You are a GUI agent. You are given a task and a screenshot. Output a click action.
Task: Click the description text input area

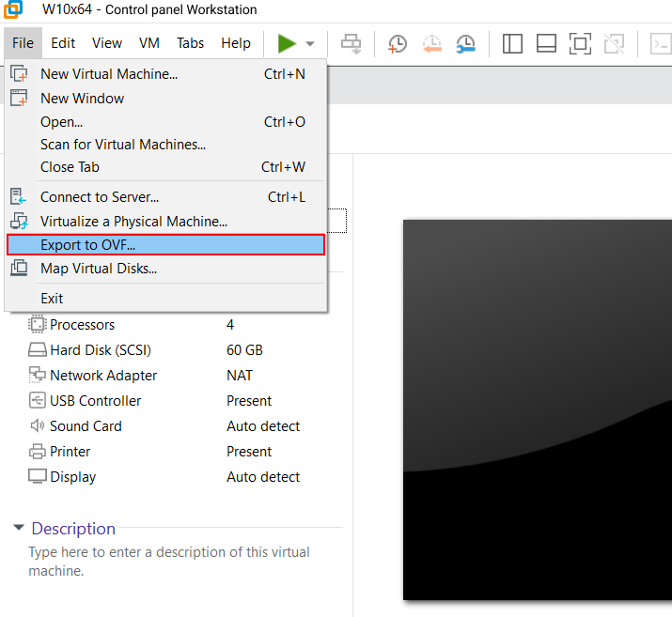click(169, 562)
